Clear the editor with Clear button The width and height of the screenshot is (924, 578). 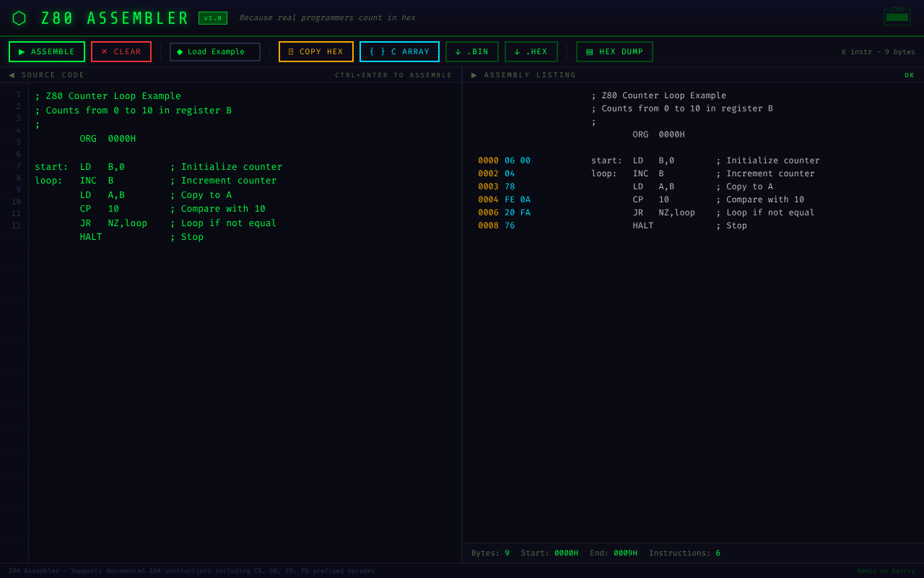click(121, 52)
